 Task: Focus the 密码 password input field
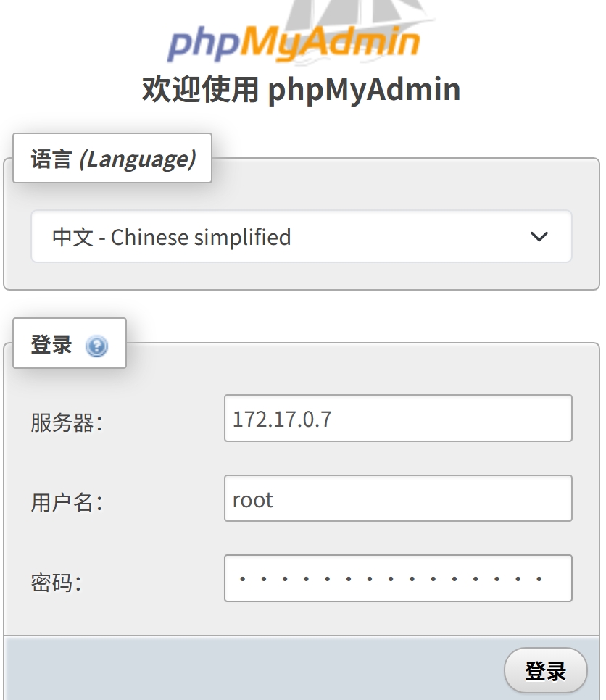click(x=398, y=578)
